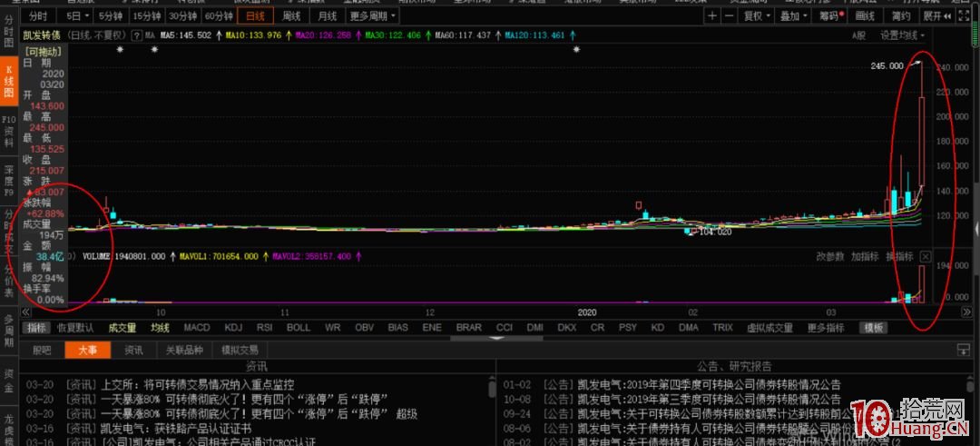Expand bottom panel via center divider arrow
Image resolution: width=980 pixels, height=446 pixels.
click(x=496, y=338)
